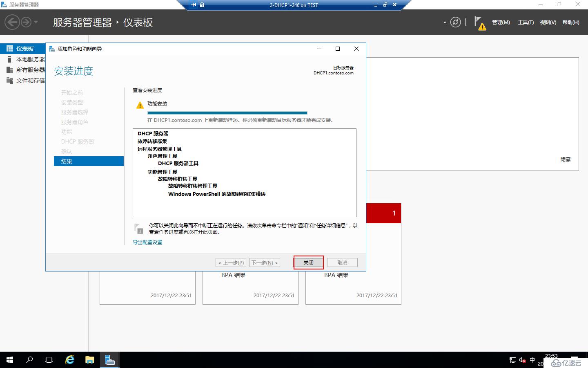Image resolution: width=588 pixels, height=368 pixels.
Task: Open the notifications flag with warning
Action: 480,23
